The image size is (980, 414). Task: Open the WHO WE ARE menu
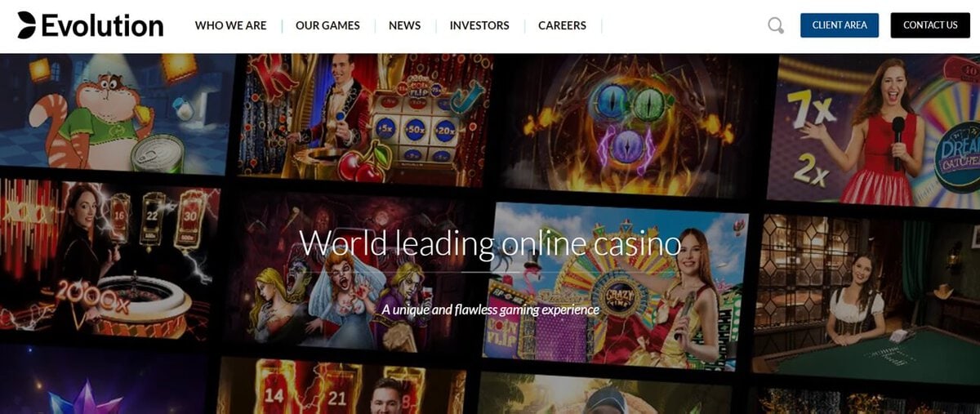(x=230, y=25)
